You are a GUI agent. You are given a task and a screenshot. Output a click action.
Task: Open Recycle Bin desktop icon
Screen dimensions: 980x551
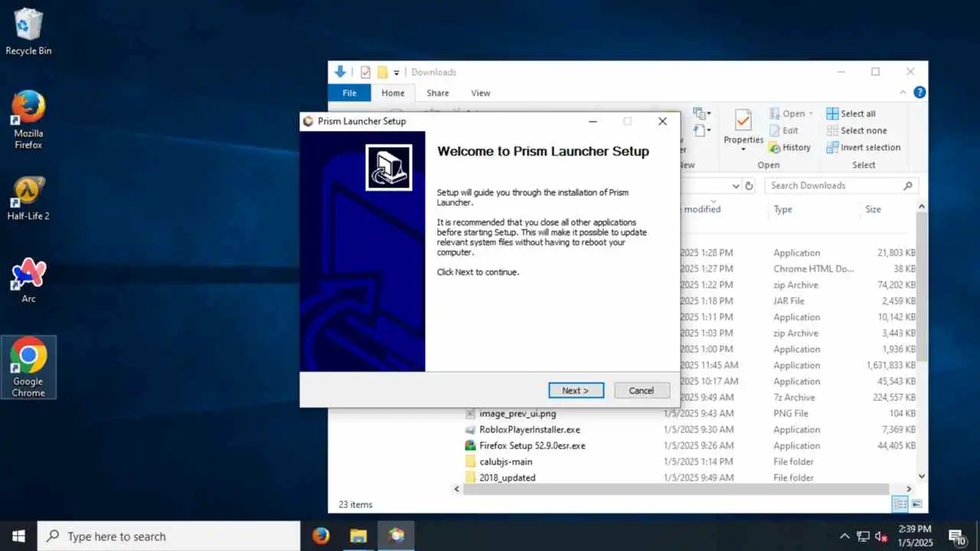click(28, 32)
